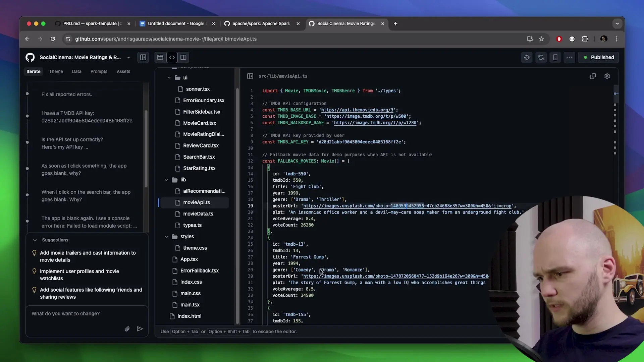Open the Theme tab
This screenshot has height=362, width=644.
click(x=56, y=71)
